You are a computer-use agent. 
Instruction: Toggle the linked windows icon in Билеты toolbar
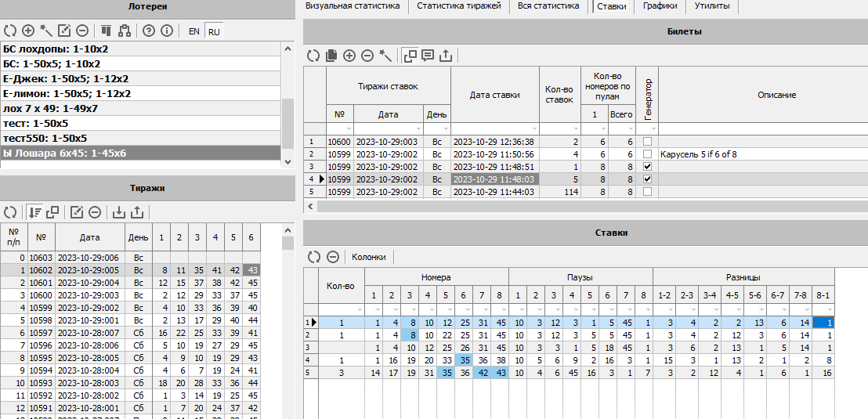(x=410, y=56)
